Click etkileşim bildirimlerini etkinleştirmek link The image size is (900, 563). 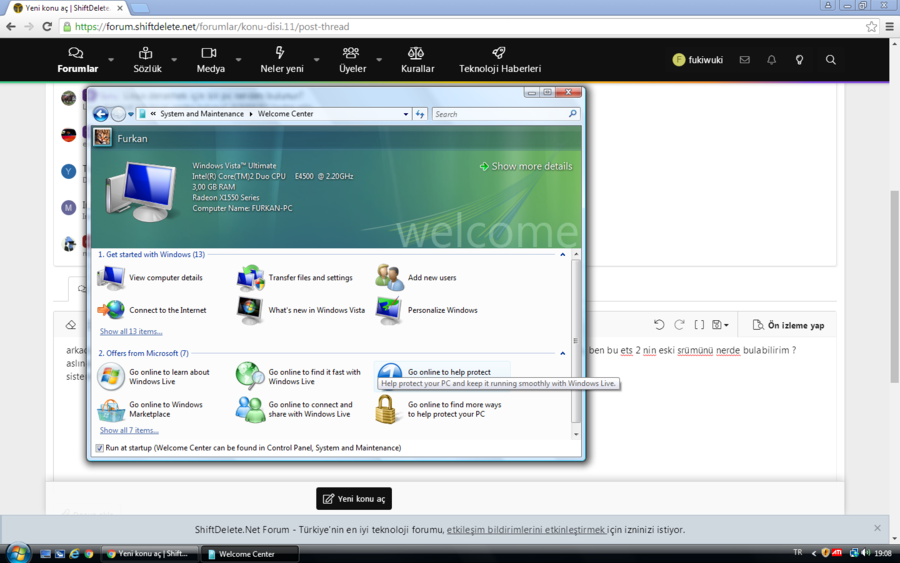(x=526, y=530)
